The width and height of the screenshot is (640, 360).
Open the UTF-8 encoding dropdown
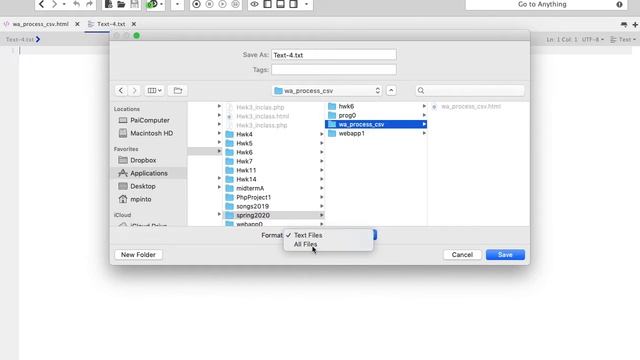(593, 40)
